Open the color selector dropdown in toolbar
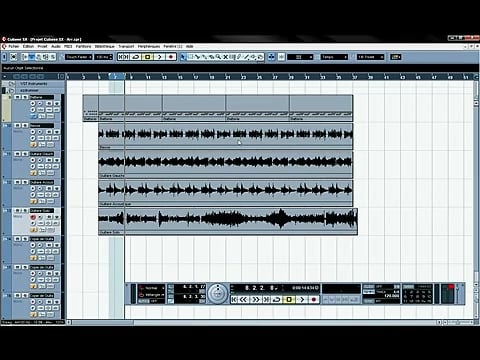The height and width of the screenshot is (360, 480). pos(396,57)
